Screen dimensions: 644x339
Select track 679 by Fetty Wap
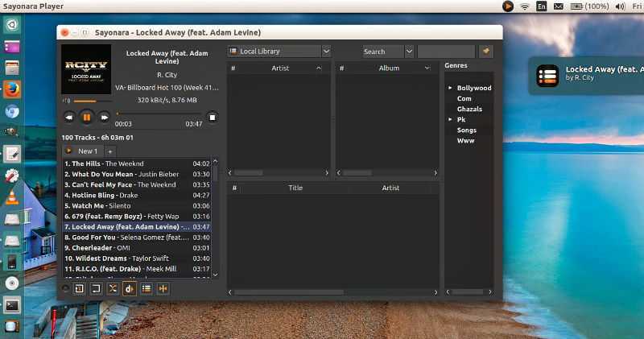coord(137,216)
